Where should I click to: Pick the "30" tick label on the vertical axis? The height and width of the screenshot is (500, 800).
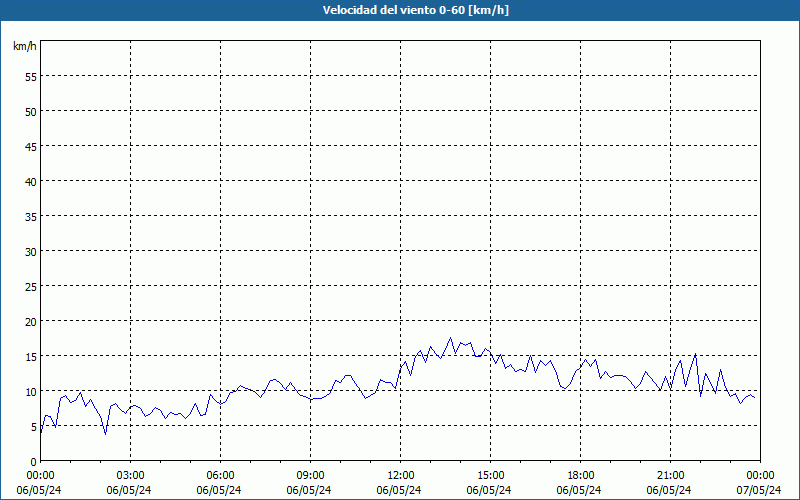pos(31,252)
